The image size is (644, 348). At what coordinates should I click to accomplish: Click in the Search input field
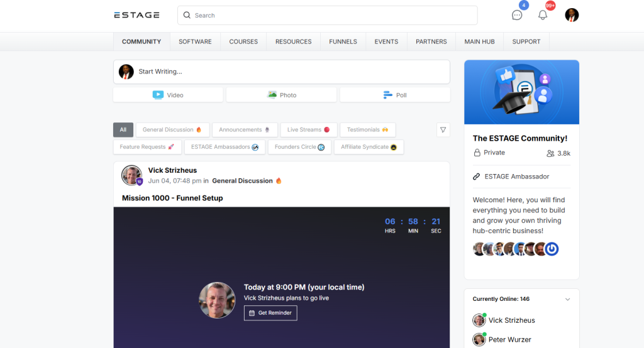click(327, 15)
